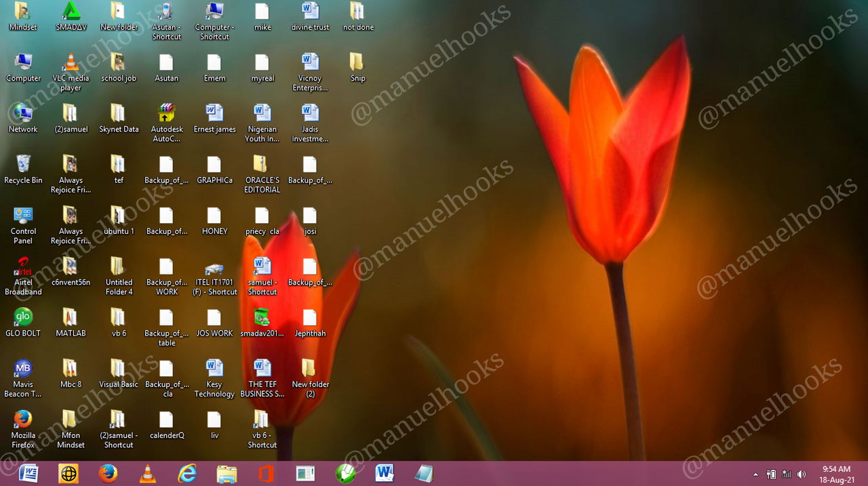Select the Jadis Investment Word document
This screenshot has height=486, width=868.
(x=310, y=123)
